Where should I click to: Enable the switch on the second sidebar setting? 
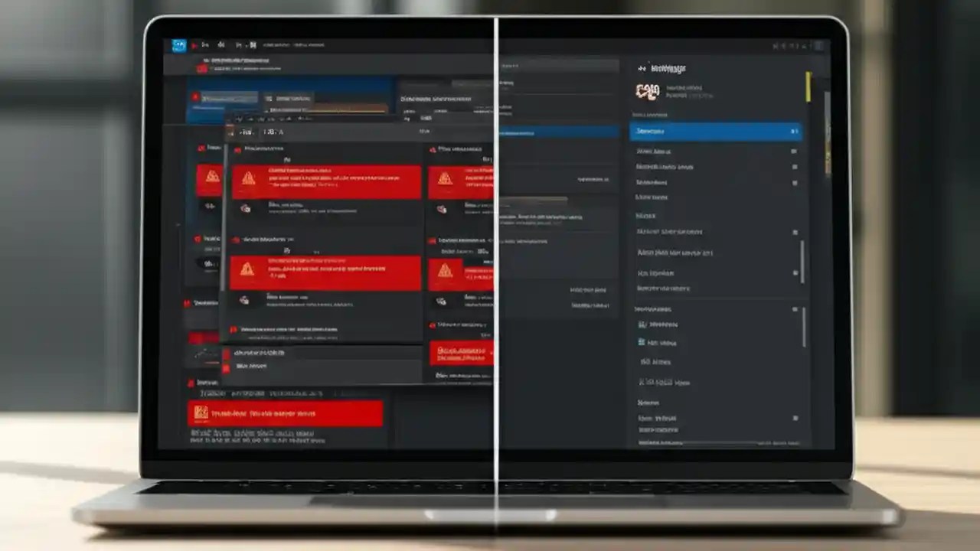[x=794, y=167]
